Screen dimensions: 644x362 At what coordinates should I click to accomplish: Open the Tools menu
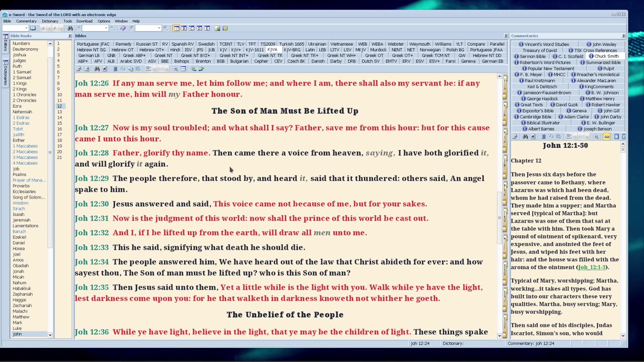[67, 21]
